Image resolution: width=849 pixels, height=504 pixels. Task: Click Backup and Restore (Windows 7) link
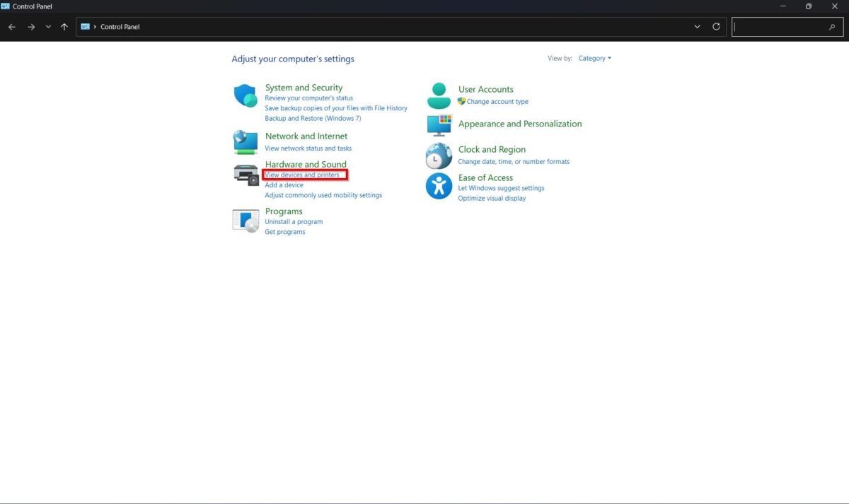coord(313,119)
